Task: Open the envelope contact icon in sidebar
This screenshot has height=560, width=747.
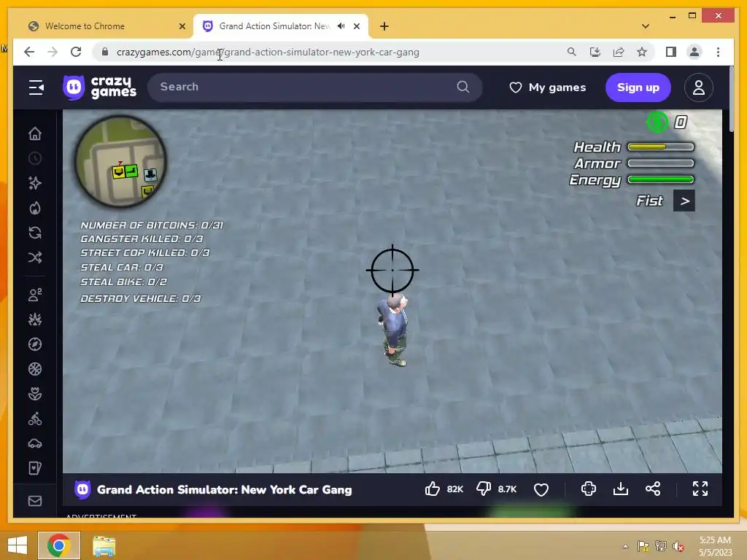Action: point(35,501)
